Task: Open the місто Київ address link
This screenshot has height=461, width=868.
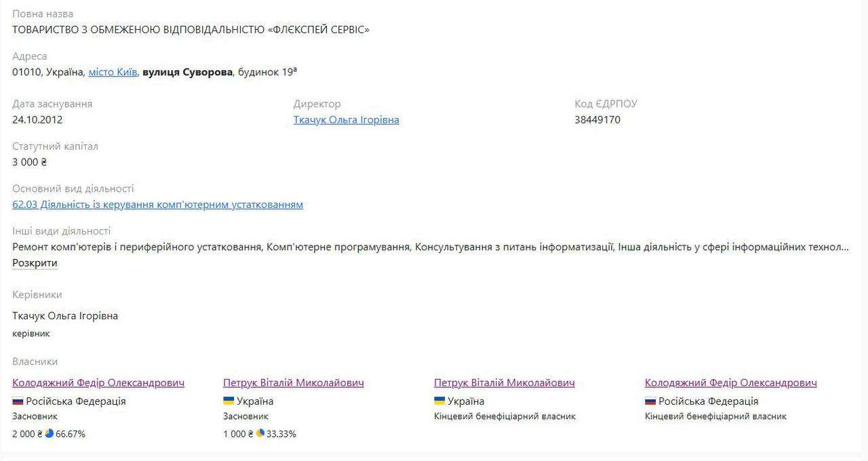Action: point(113,72)
